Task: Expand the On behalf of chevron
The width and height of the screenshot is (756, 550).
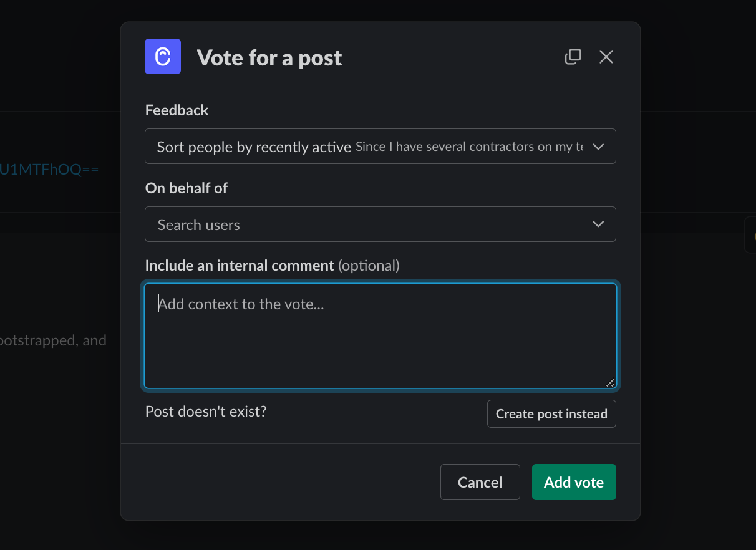Action: coord(598,224)
